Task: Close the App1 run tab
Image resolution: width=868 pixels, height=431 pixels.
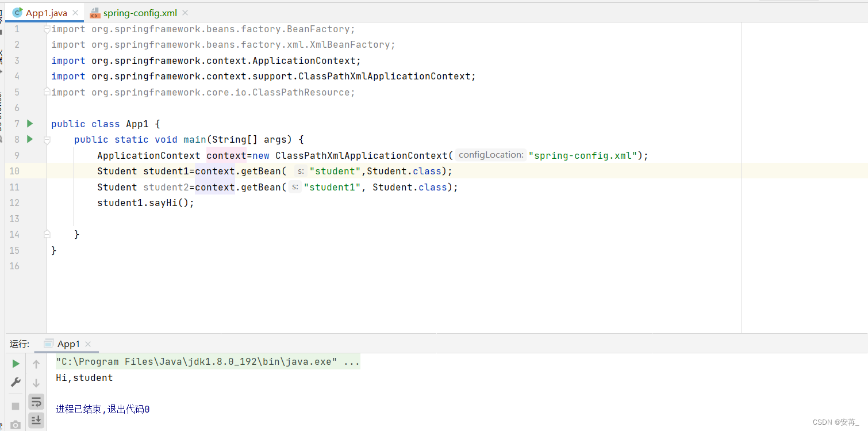Action: pyautogui.click(x=88, y=344)
